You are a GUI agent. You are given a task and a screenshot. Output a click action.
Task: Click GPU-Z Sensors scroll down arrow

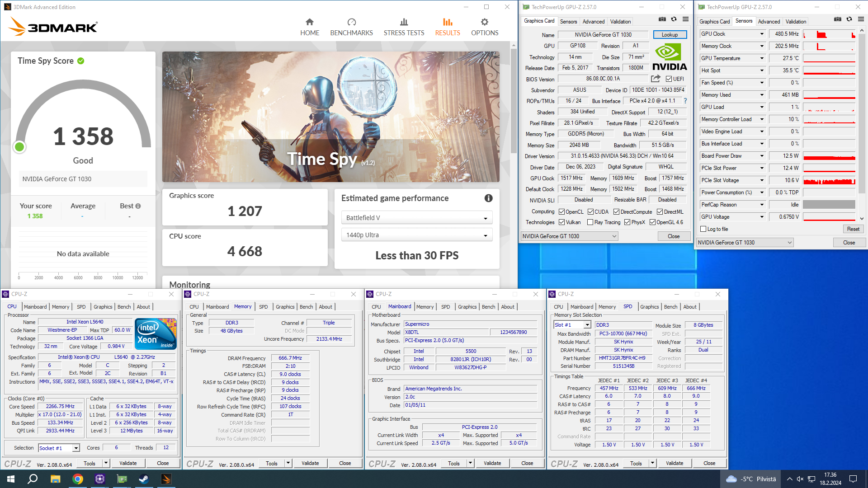tap(862, 219)
